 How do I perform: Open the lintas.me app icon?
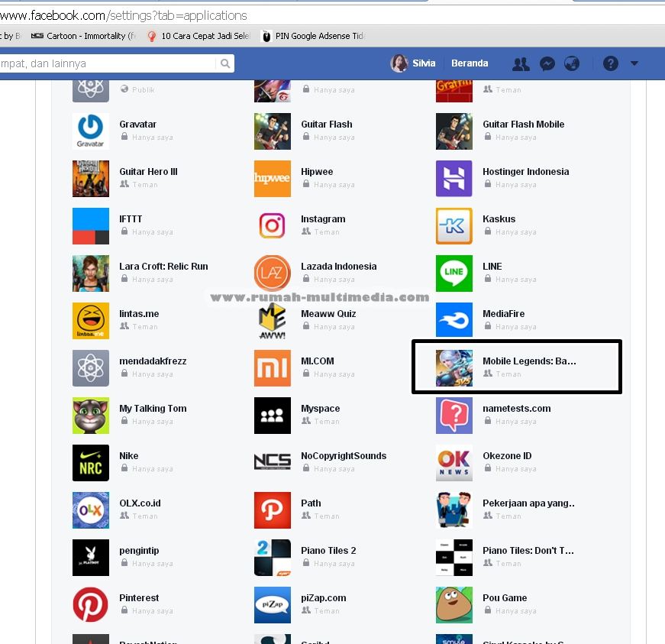click(90, 321)
